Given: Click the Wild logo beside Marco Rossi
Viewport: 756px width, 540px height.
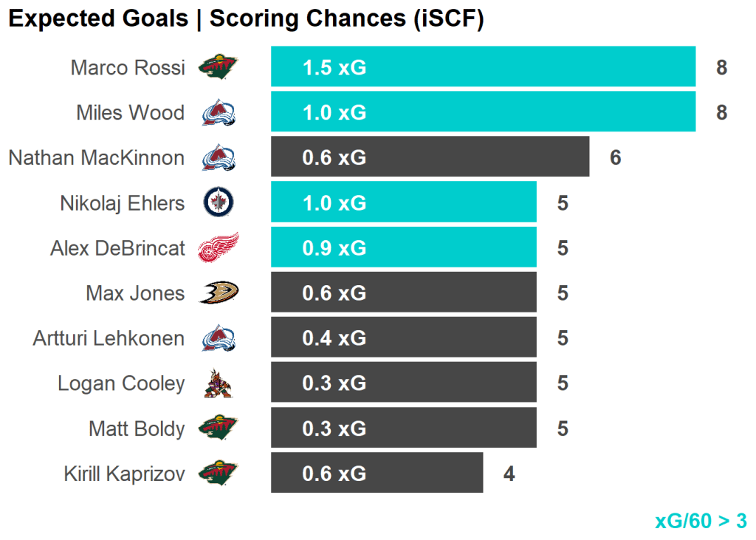Looking at the screenshot, I should (x=219, y=68).
